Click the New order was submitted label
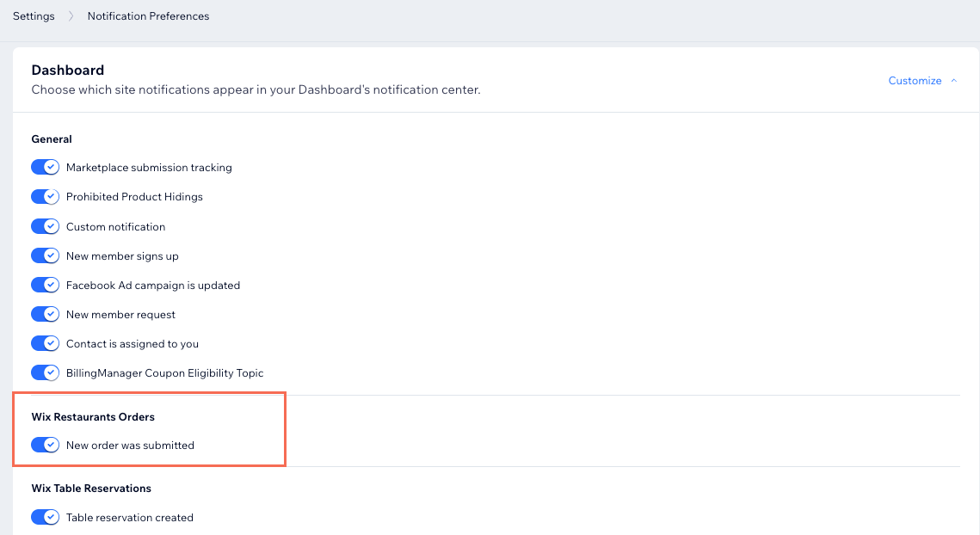This screenshot has height=535, width=980. pyautogui.click(x=129, y=445)
